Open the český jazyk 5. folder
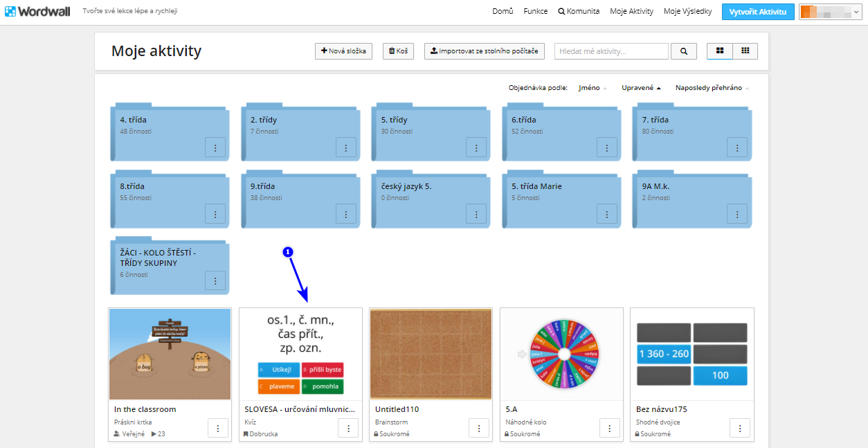The image size is (868, 448). [x=432, y=199]
